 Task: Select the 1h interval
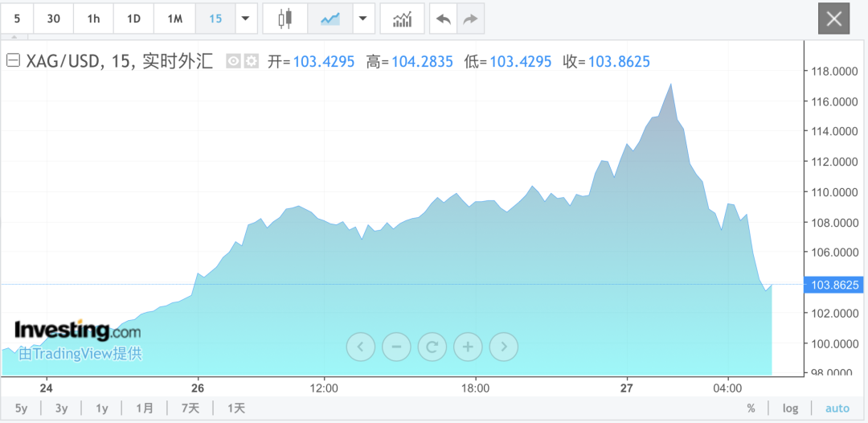pyautogui.click(x=94, y=18)
